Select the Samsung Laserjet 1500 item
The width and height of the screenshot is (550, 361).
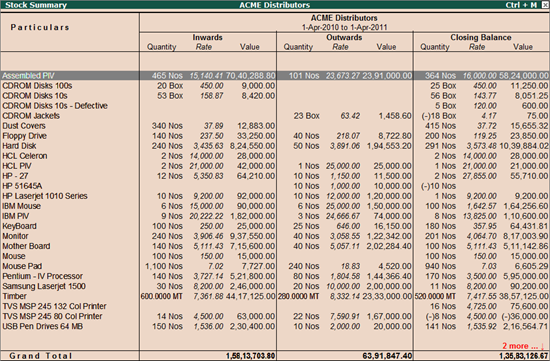(44, 286)
